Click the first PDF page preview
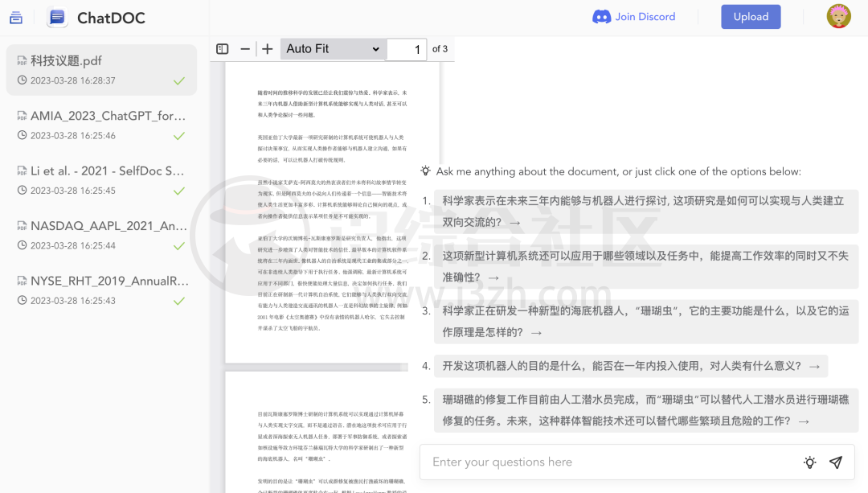868x493 pixels. pyautogui.click(x=332, y=212)
